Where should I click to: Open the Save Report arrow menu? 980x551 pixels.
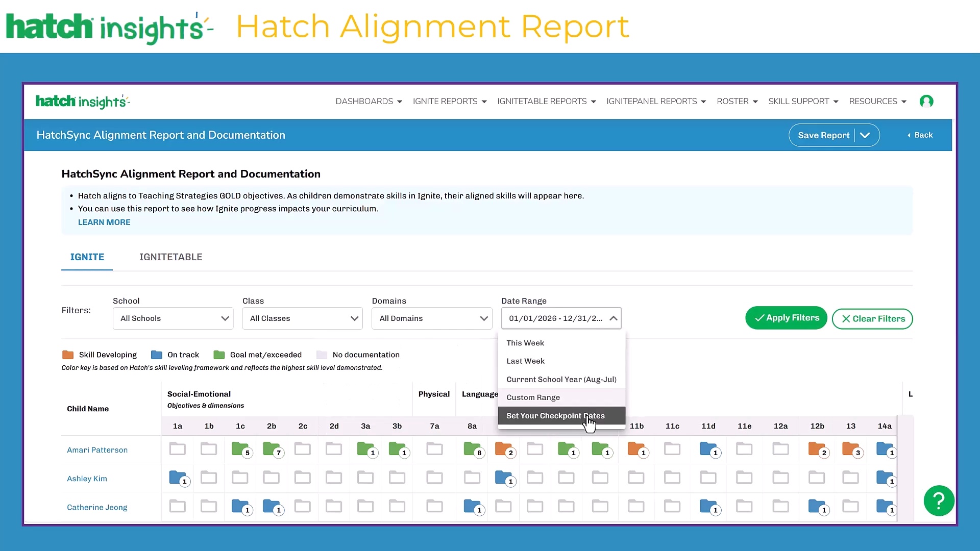point(865,135)
